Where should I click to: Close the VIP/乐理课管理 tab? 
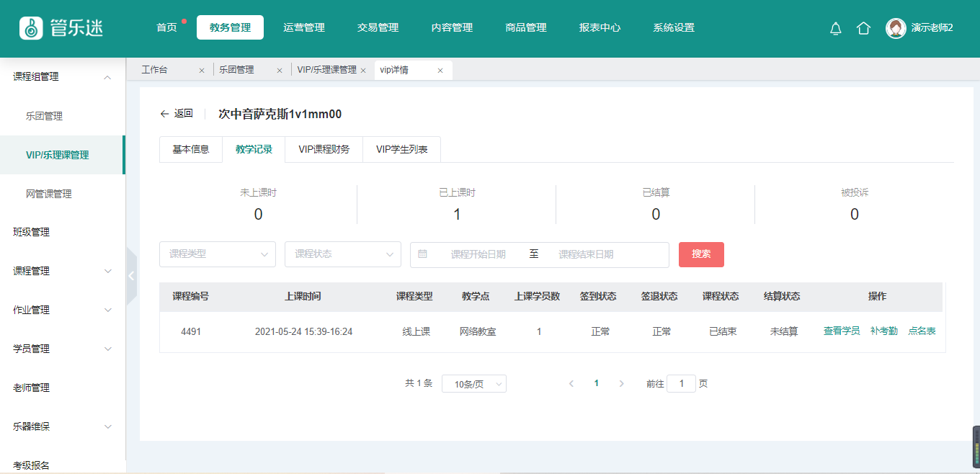(x=363, y=71)
